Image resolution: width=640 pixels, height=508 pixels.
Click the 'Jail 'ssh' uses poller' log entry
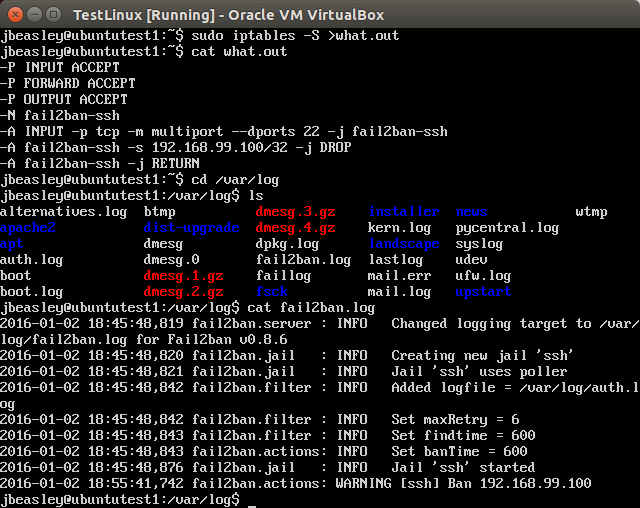(284, 371)
